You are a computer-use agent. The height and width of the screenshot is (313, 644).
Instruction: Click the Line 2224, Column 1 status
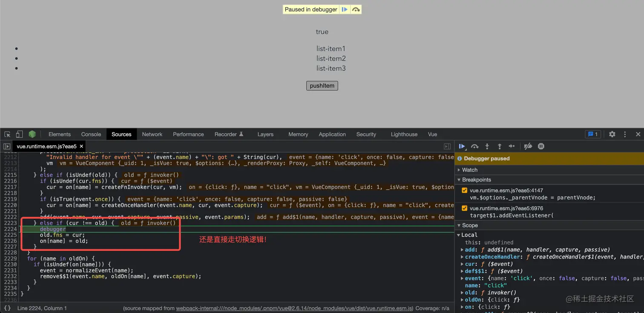click(42, 308)
